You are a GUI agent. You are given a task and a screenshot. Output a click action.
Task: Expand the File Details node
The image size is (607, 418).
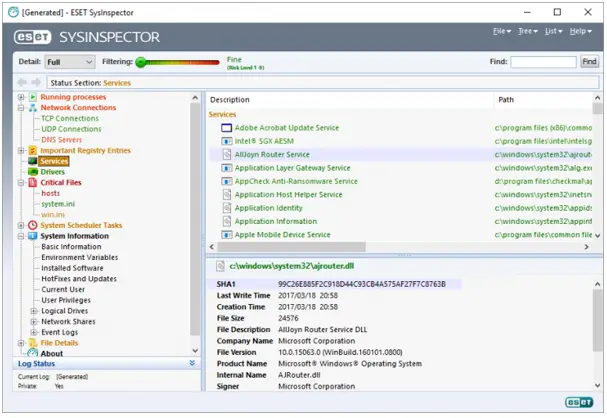point(21,343)
